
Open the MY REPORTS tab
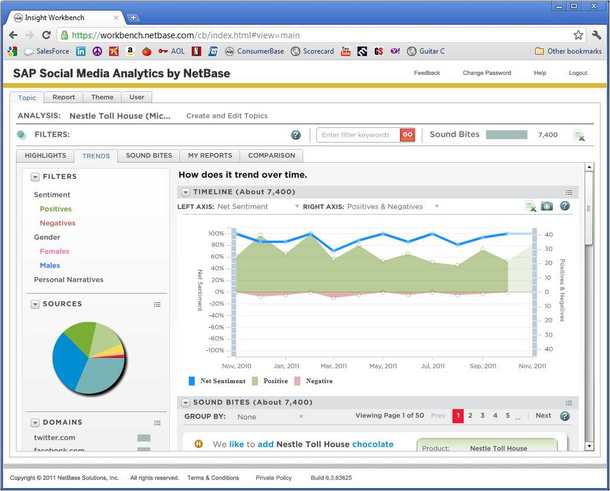210,156
